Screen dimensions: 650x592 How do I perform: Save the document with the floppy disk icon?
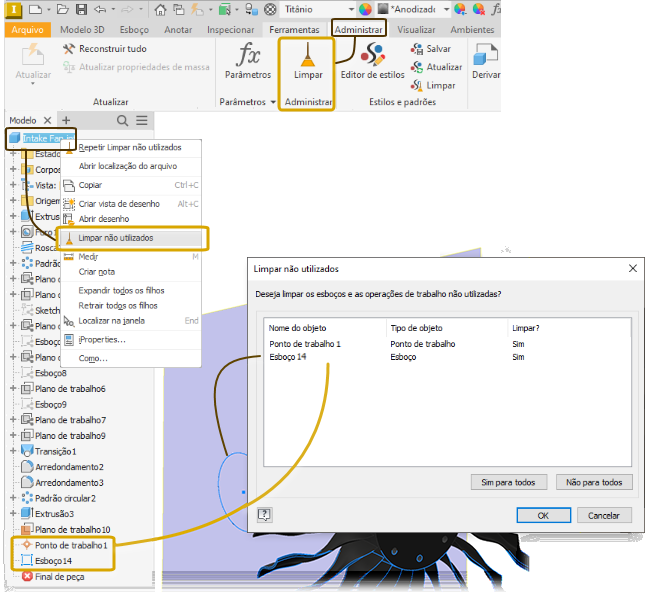(82, 9)
